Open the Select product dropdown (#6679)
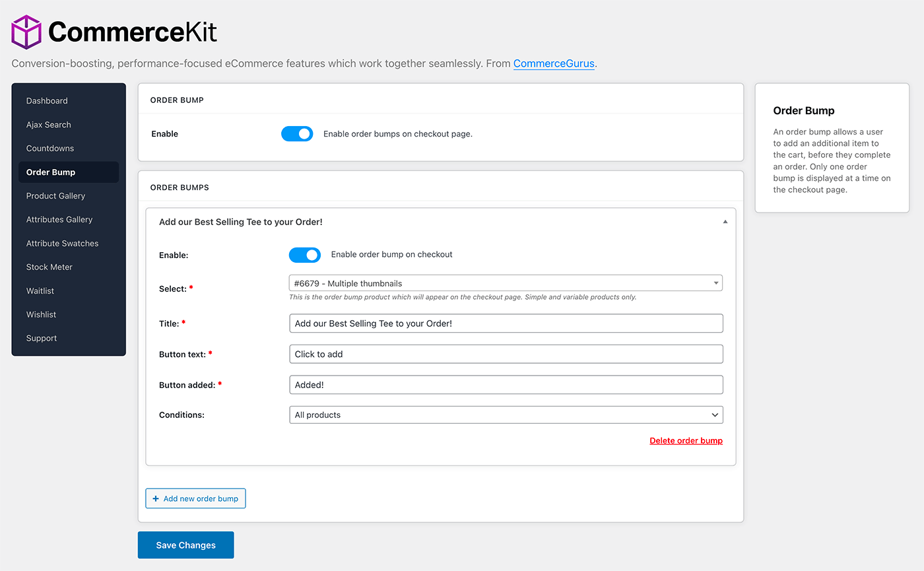924x571 pixels. pos(506,283)
